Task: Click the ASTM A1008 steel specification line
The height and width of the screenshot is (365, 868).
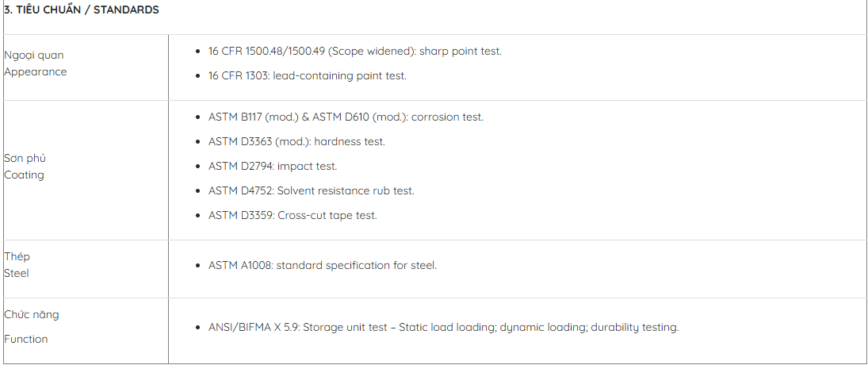Action: [x=323, y=265]
